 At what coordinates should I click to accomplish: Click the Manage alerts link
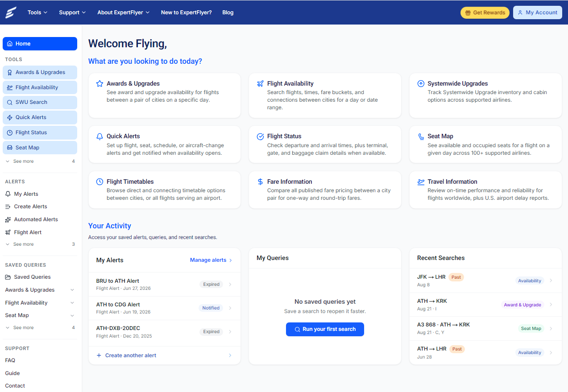[x=211, y=260]
